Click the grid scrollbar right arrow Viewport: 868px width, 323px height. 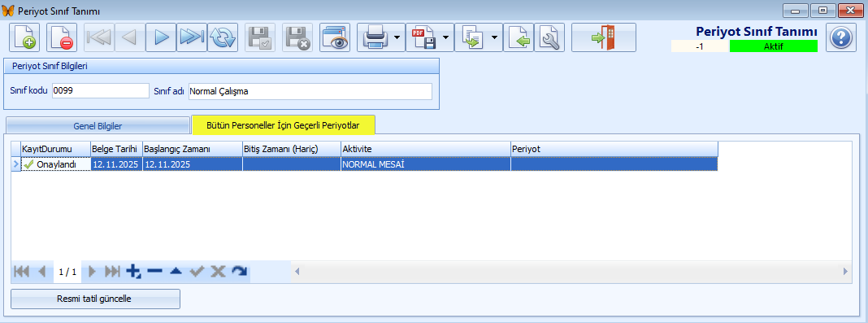pos(845,272)
